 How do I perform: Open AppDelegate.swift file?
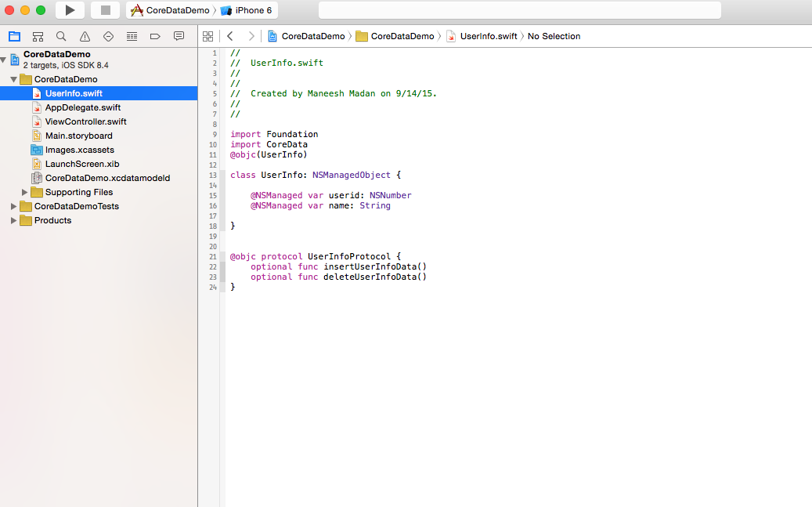pos(82,107)
